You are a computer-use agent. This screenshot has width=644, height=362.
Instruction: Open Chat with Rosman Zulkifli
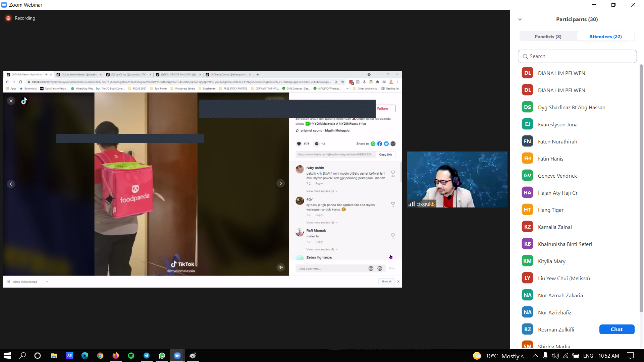(x=617, y=329)
